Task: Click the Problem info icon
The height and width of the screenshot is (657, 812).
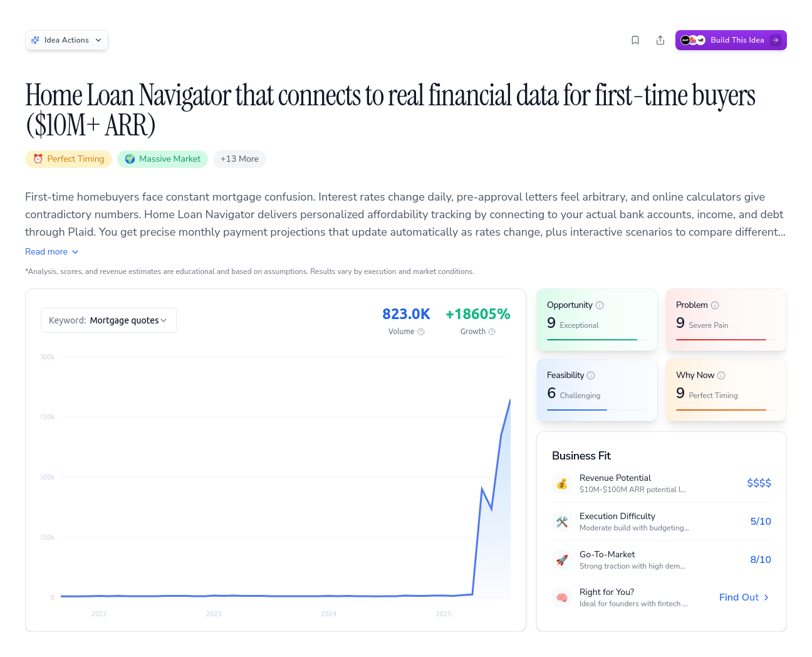Action: click(715, 305)
